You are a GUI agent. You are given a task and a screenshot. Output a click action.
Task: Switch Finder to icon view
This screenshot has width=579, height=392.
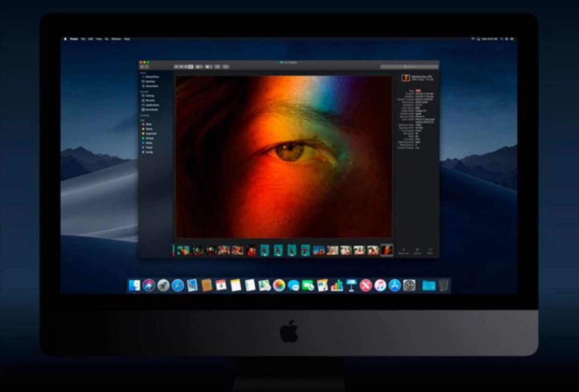click(x=176, y=67)
